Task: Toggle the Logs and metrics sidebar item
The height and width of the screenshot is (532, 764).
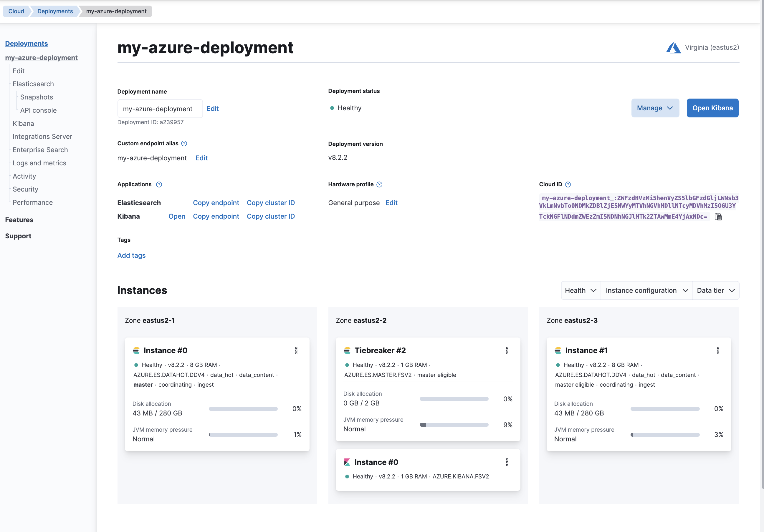Action: [x=39, y=162]
